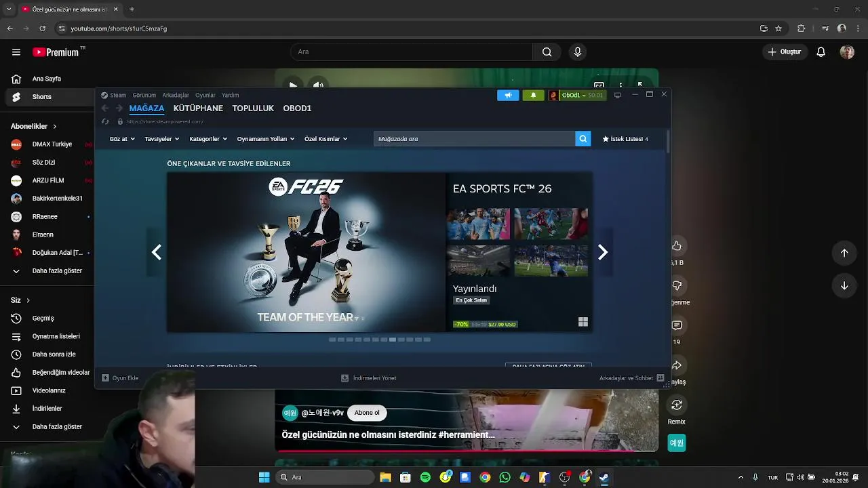The image size is (868, 488).
Task: Click the -70% $27.00 USD price
Action: tap(485, 324)
